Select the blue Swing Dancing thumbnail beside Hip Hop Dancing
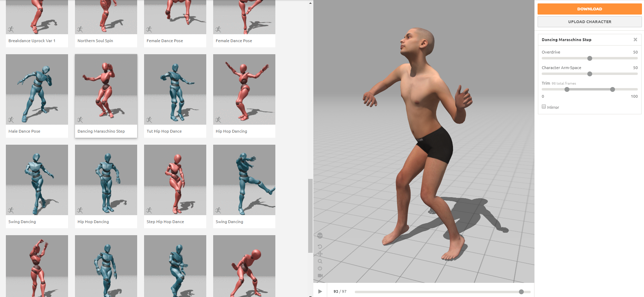This screenshot has width=644, height=297. click(37, 180)
